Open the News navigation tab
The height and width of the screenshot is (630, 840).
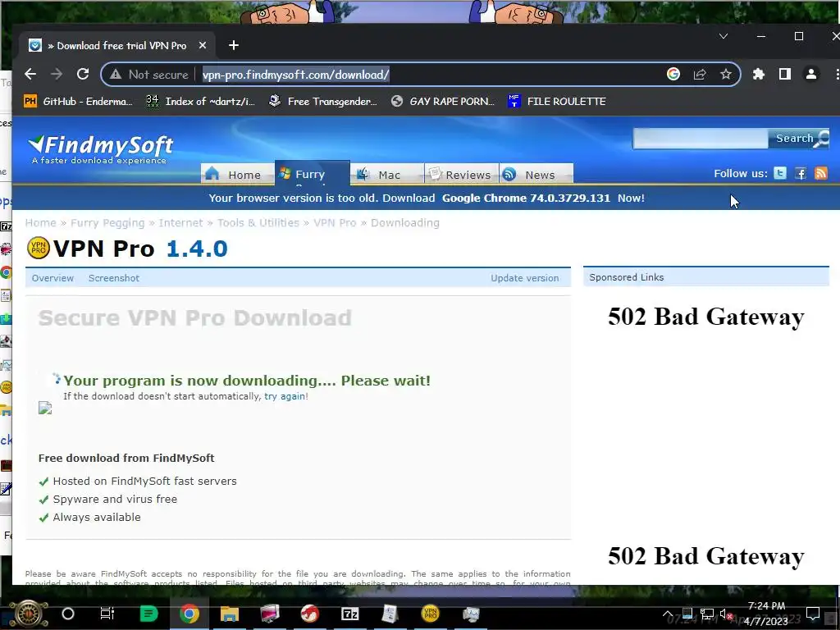click(536, 174)
